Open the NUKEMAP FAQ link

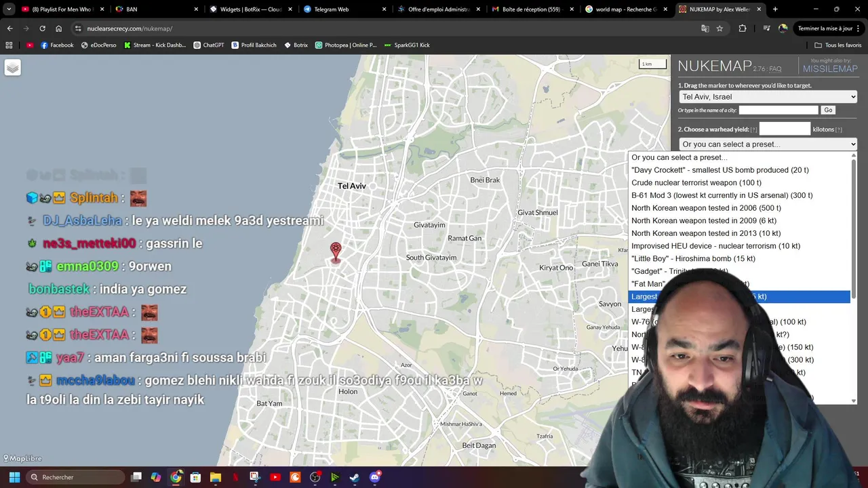(775, 69)
